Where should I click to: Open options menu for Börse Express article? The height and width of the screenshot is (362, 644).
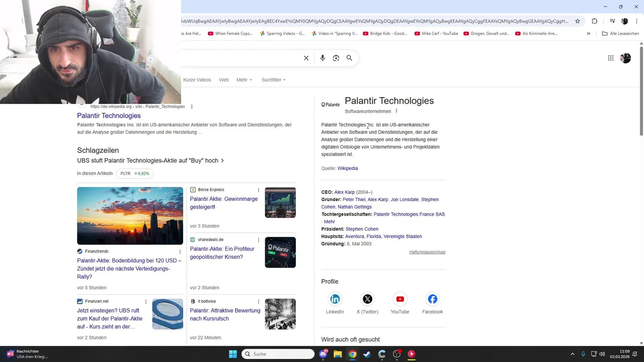pyautogui.click(x=259, y=190)
